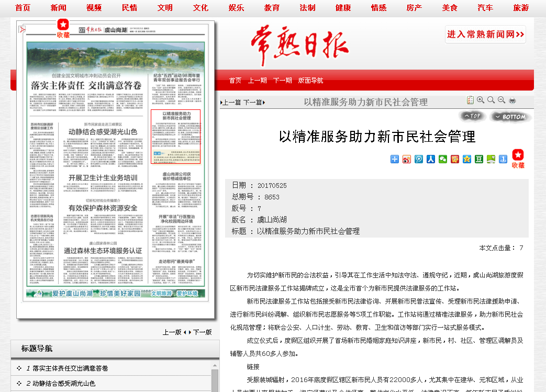546x392 pixels.
Task: Open 文明 in the top navigation
Action: tap(165, 8)
